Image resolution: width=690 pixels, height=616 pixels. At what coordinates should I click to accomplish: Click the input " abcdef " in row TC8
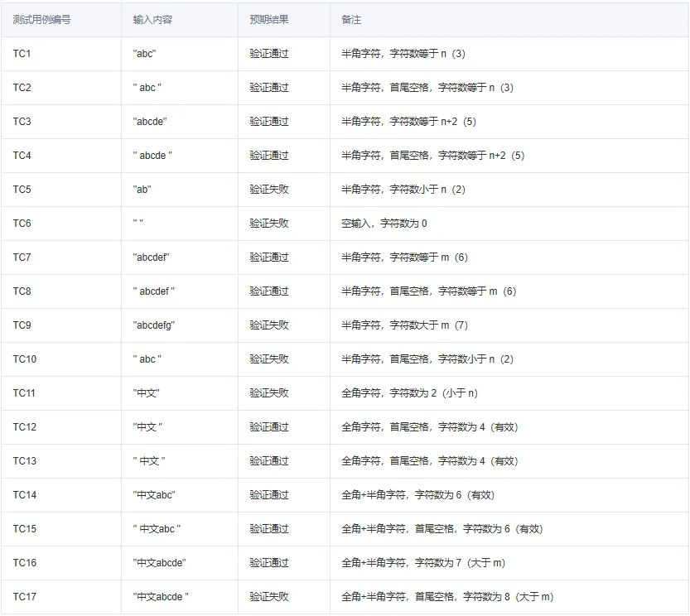[x=154, y=291]
